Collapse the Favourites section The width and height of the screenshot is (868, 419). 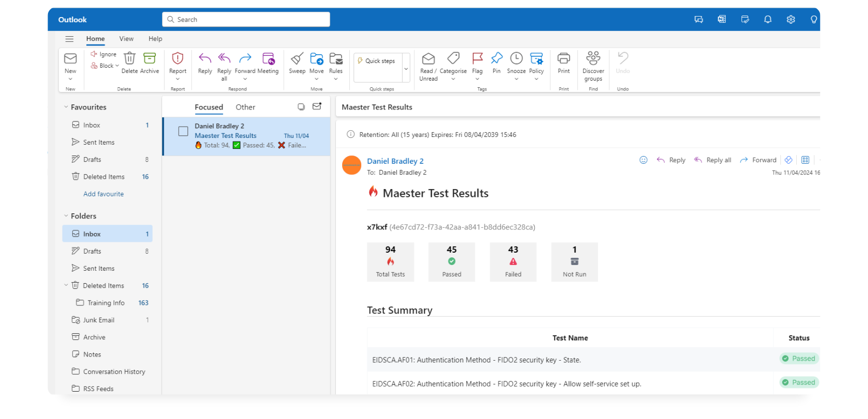(x=66, y=107)
